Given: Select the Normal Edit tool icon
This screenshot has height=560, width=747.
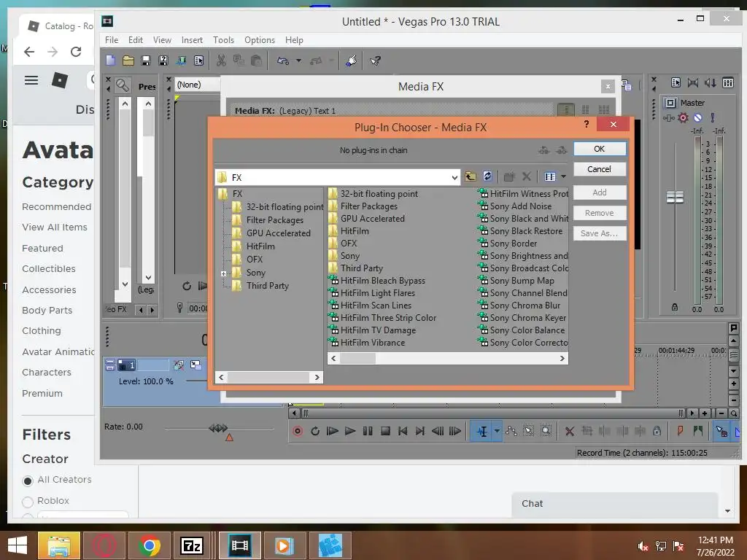Looking at the screenshot, I should coord(481,432).
